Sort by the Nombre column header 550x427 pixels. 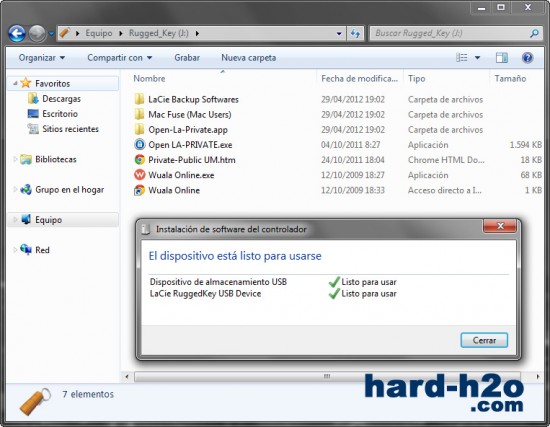149,79
